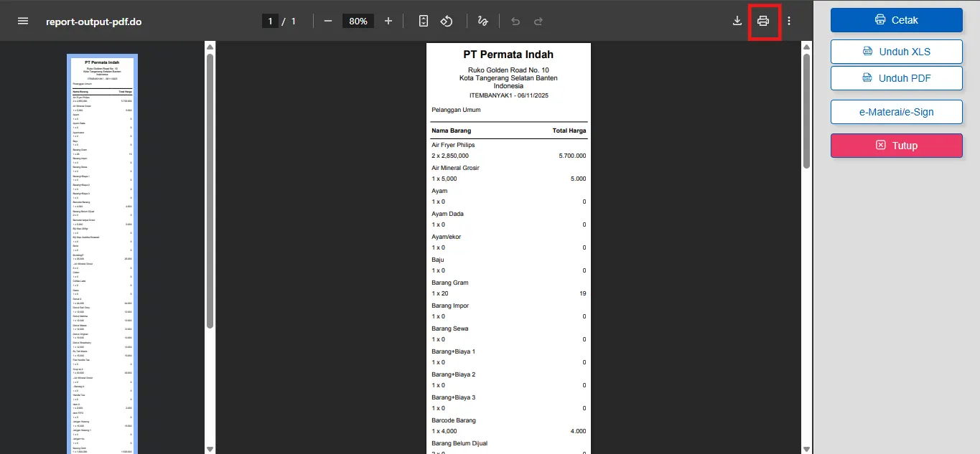Screen dimensions: 980x454
Task: Click Unduh XLS button
Action: (x=896, y=52)
